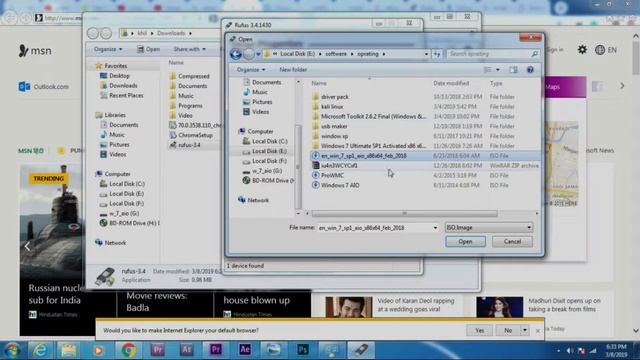Select w_7_aio (G:) drive in Open dialog
The height and width of the screenshot is (360, 640).
[x=267, y=171]
